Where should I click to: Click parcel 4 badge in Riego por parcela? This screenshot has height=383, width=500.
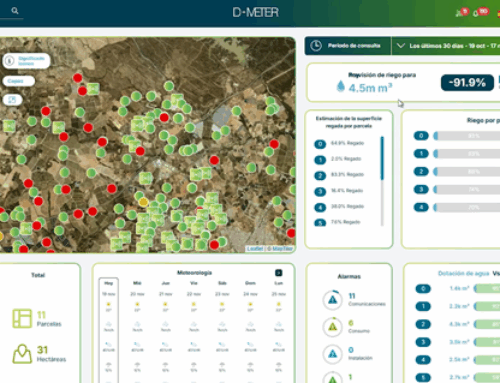(421, 207)
